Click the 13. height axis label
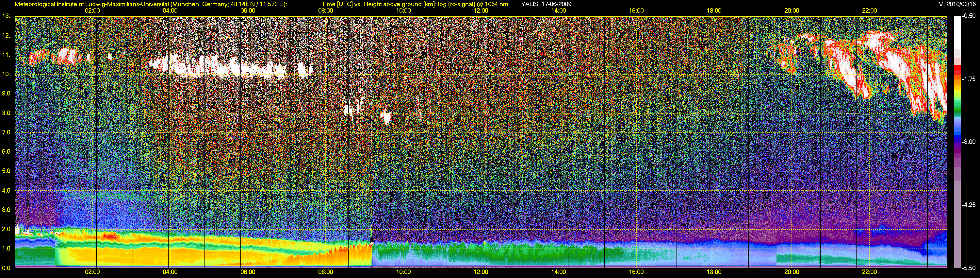 click(6, 16)
